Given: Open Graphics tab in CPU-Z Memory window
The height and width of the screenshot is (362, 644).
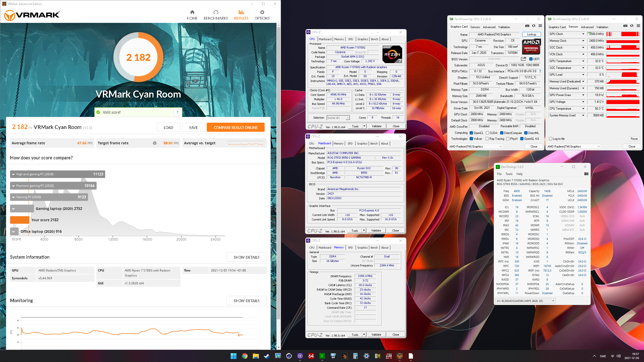Looking at the screenshot, I should (x=362, y=248).
